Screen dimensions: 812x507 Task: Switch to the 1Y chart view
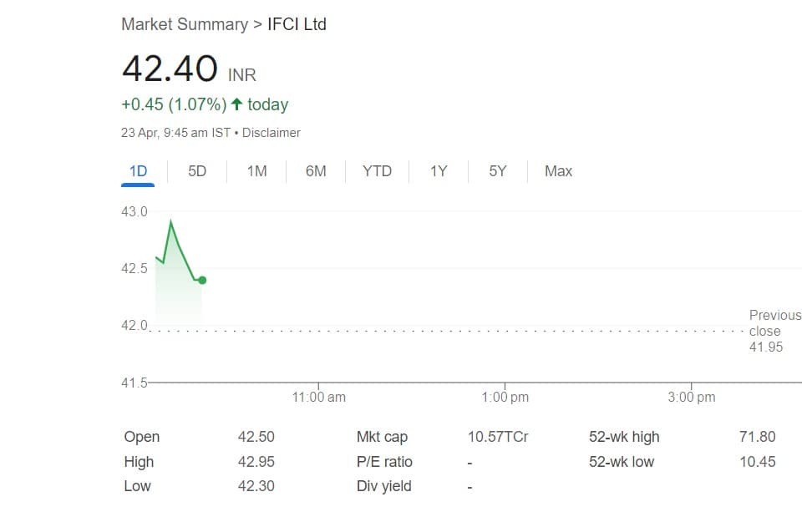[x=439, y=171]
